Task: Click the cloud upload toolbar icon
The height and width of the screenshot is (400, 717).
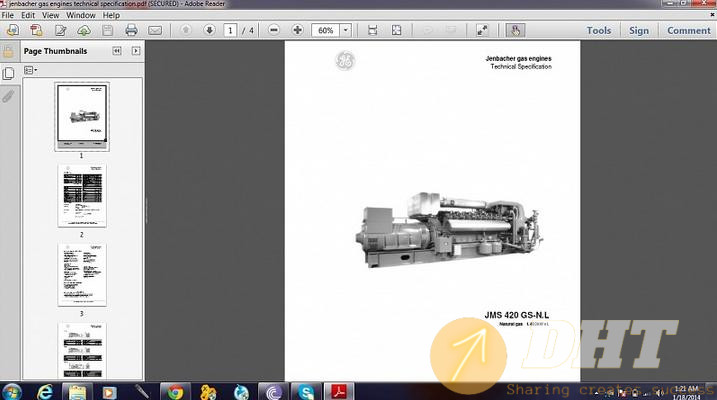Action: [x=84, y=30]
